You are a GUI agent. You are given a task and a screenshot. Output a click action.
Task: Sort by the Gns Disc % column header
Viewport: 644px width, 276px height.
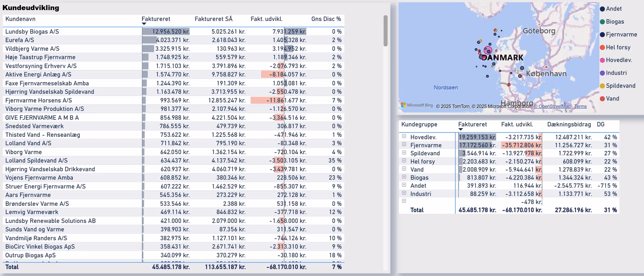coord(326,19)
